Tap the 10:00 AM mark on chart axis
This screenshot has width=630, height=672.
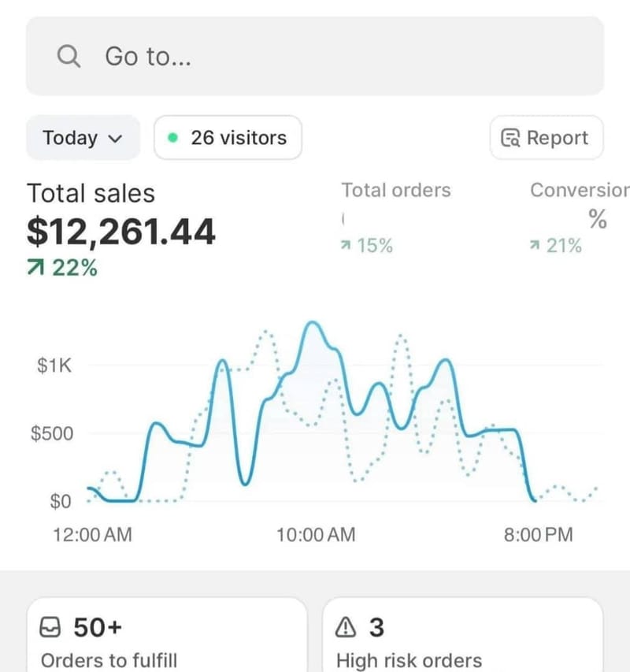pyautogui.click(x=315, y=535)
